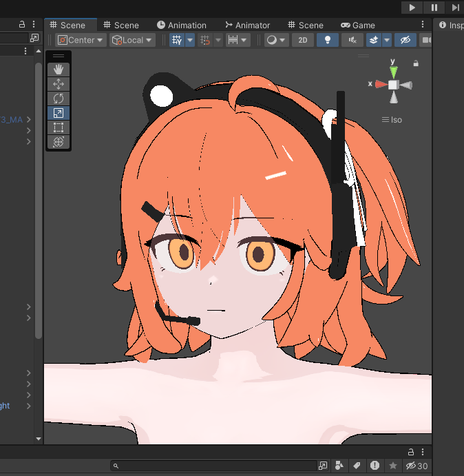
Task: Click the increment snapping ruler icon
Action: tap(233, 40)
